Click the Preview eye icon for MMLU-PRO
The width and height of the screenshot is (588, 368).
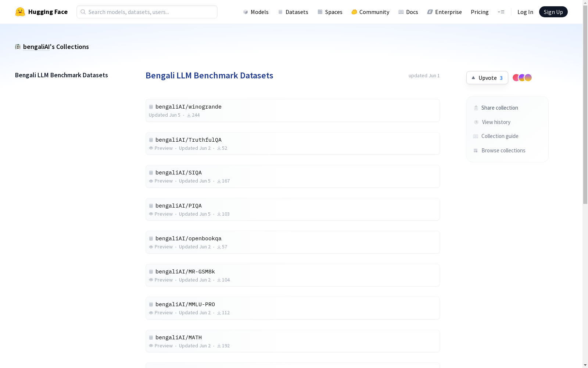coord(151,313)
